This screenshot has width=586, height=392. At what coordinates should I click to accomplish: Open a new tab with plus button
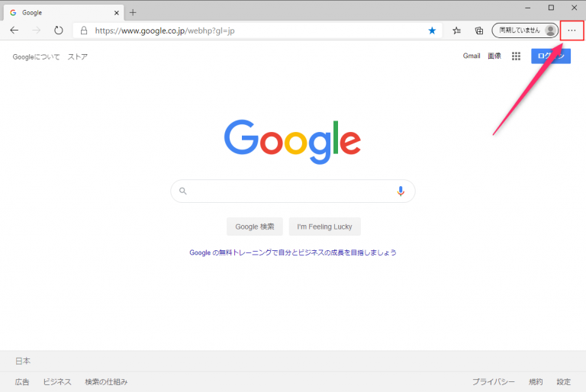(x=133, y=13)
